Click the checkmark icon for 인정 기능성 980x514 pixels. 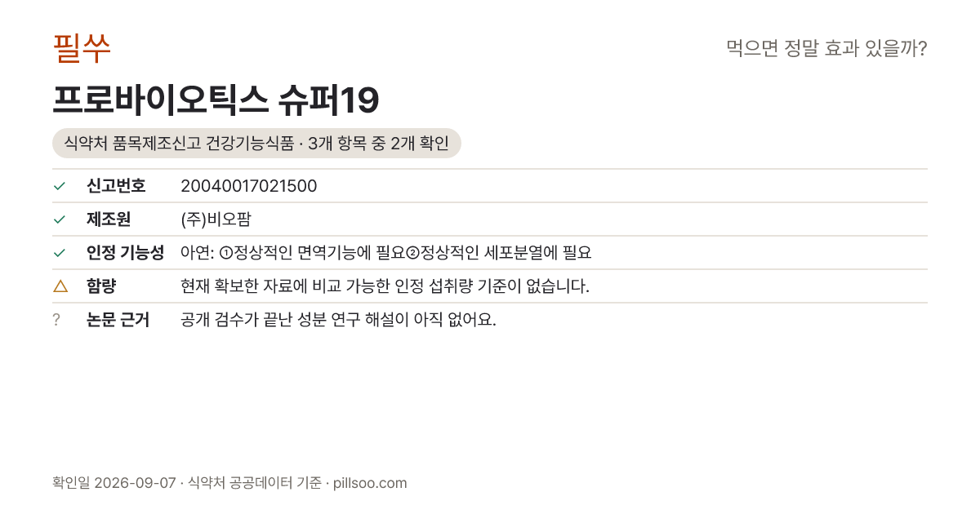pos(59,253)
